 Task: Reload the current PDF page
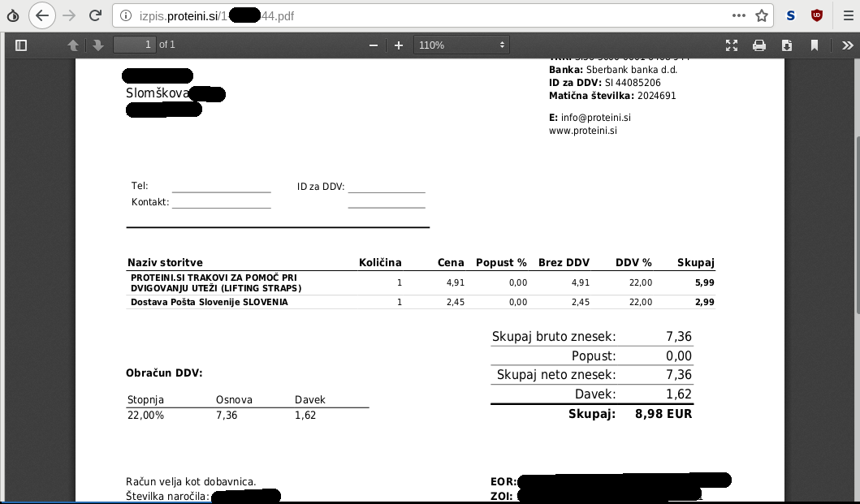(x=96, y=15)
